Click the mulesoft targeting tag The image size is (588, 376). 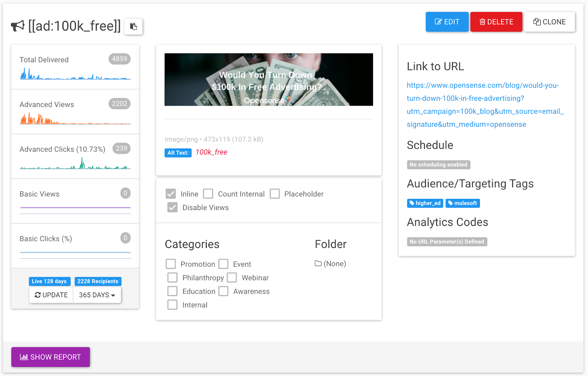[462, 203]
